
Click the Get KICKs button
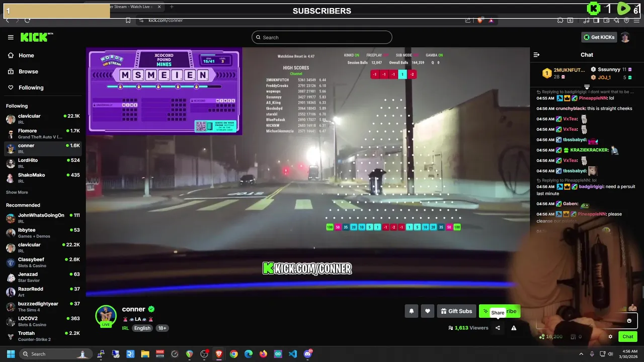(599, 37)
